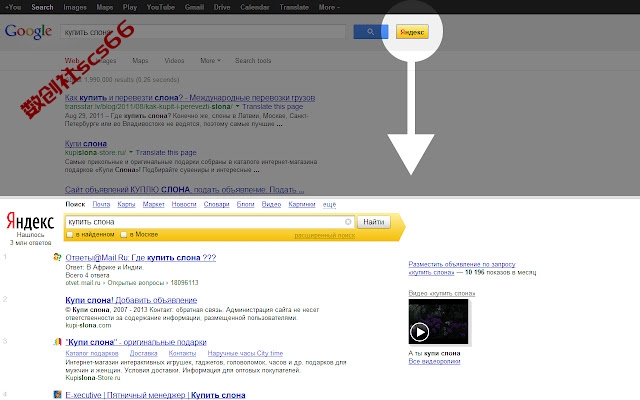Click the yellow Яндекс button beside Google search

click(x=412, y=32)
